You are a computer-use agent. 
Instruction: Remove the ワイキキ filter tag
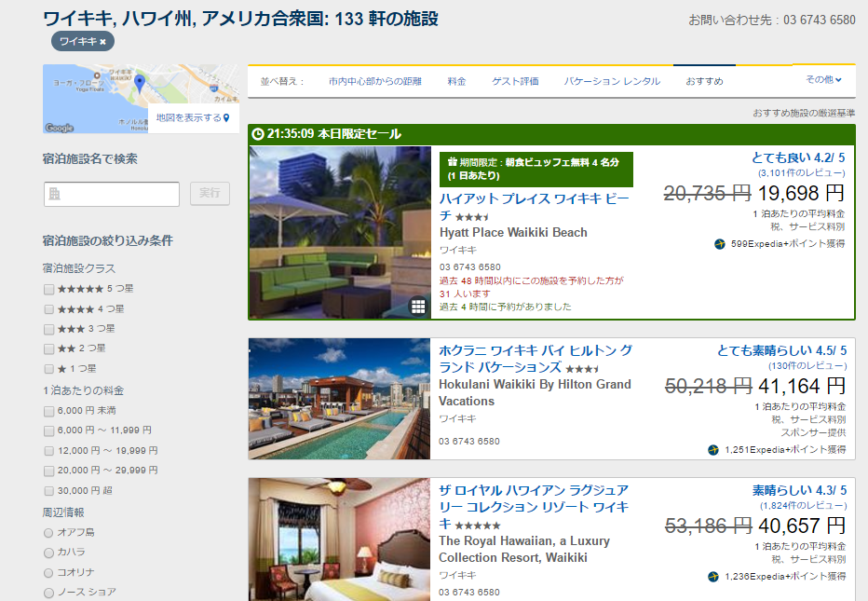tap(102, 42)
